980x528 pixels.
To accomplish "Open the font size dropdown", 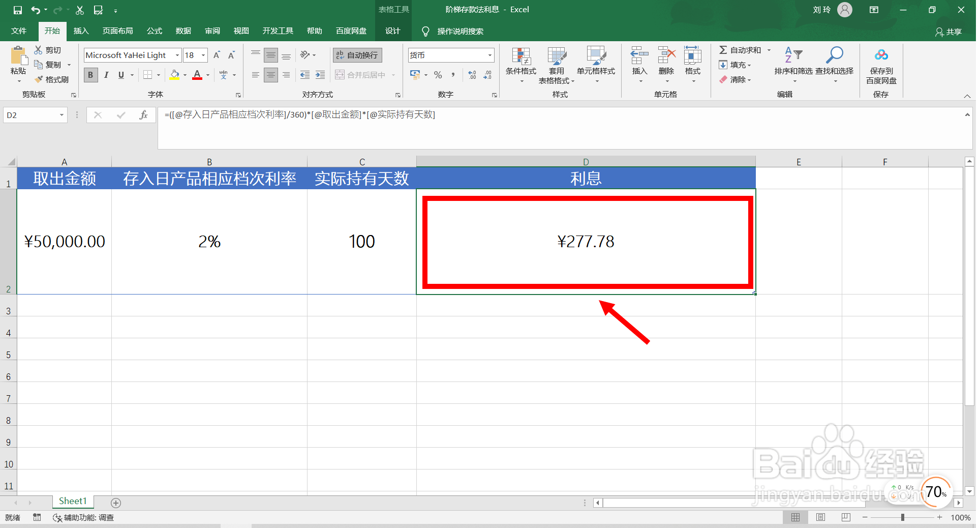I will [x=203, y=55].
